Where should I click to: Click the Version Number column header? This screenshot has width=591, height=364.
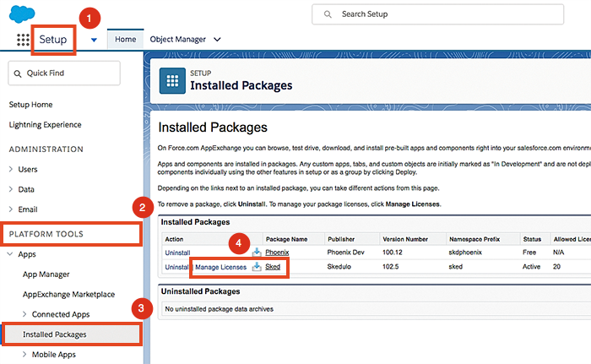pos(405,239)
